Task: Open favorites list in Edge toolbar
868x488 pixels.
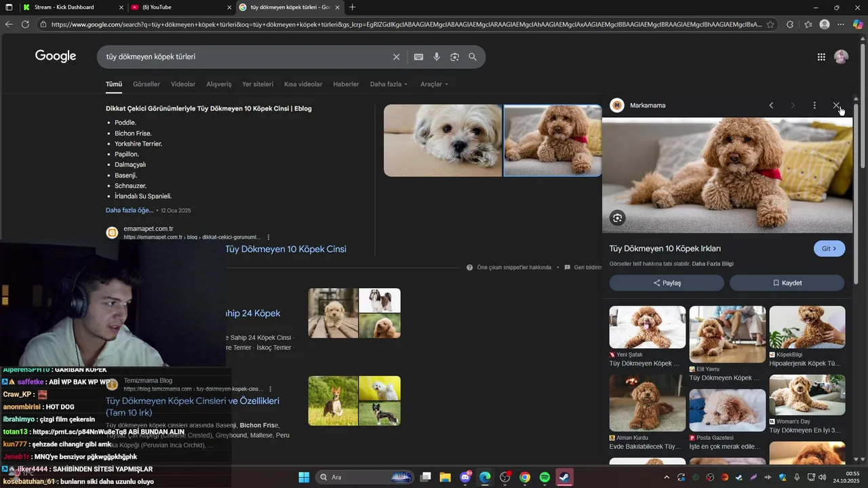Action: (808, 24)
